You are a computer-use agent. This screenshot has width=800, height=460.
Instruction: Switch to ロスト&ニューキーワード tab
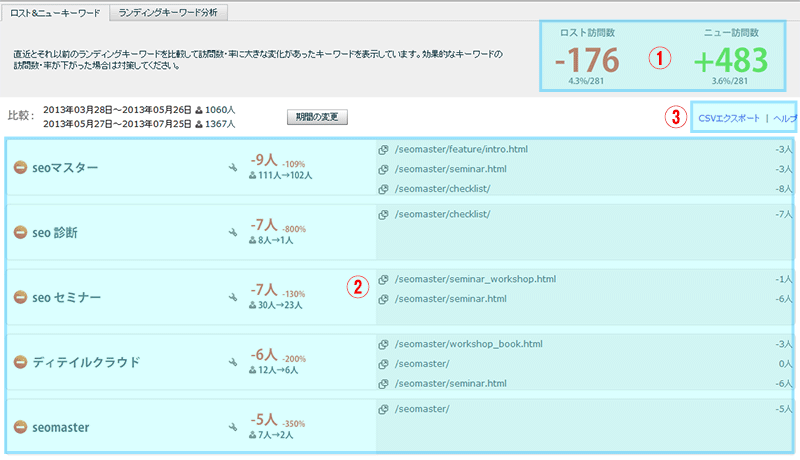coord(55,13)
